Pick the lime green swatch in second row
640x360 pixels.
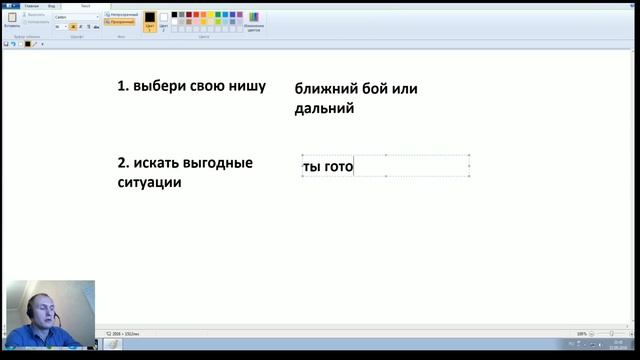218,22
